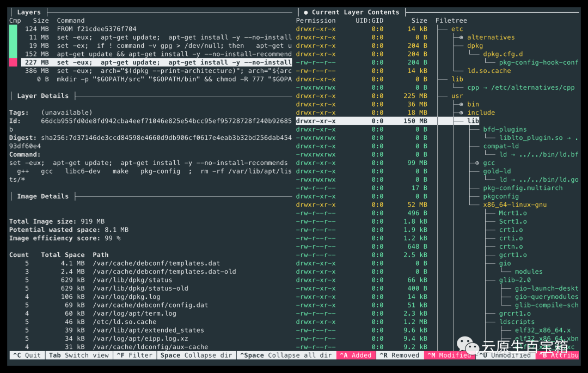
Task: Select ldscripts directory
Action: [517, 322]
